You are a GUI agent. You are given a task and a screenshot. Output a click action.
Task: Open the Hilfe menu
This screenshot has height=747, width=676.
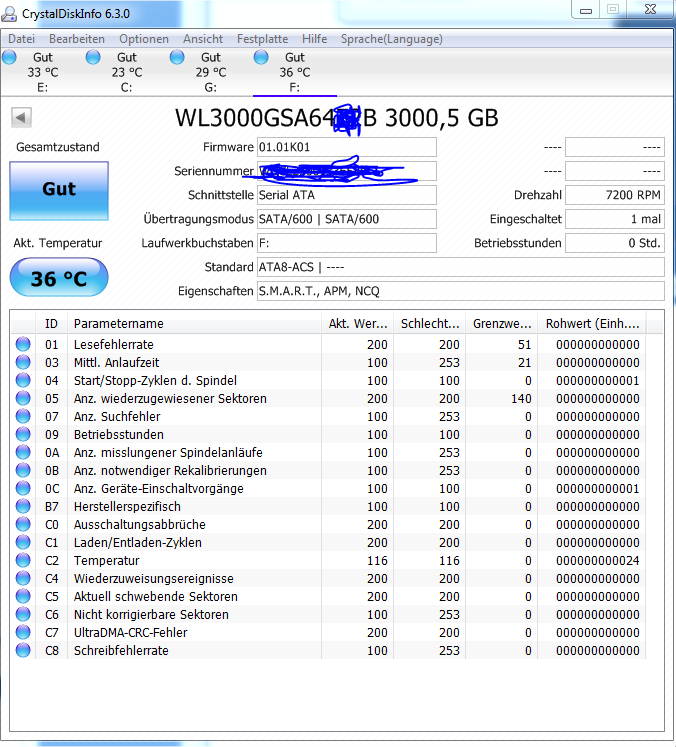(314, 39)
